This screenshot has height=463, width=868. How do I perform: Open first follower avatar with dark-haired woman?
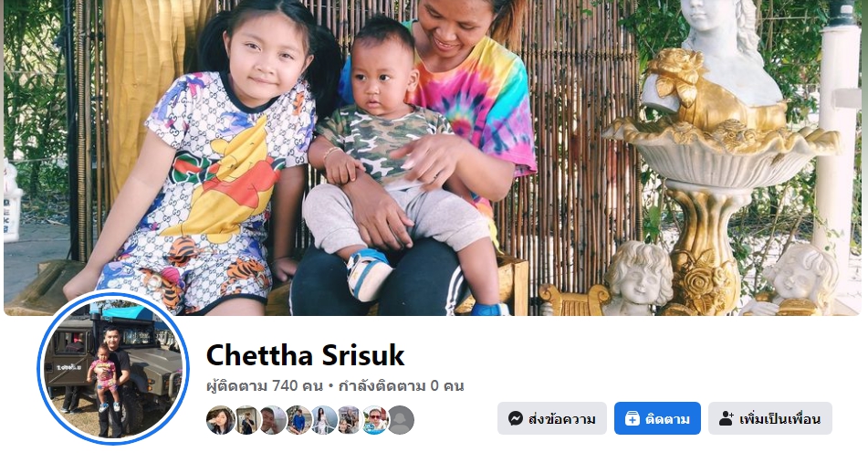220,420
